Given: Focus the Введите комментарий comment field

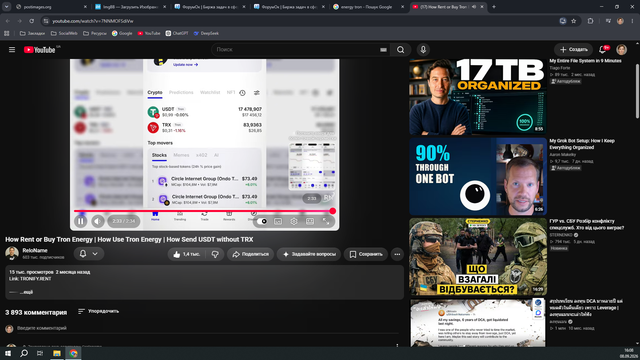Looking at the screenshot, I should [x=208, y=328].
